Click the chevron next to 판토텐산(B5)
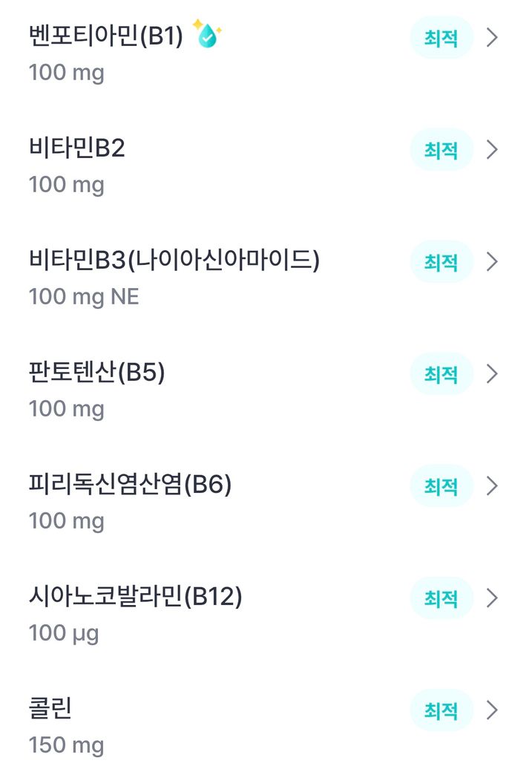 coord(491,374)
